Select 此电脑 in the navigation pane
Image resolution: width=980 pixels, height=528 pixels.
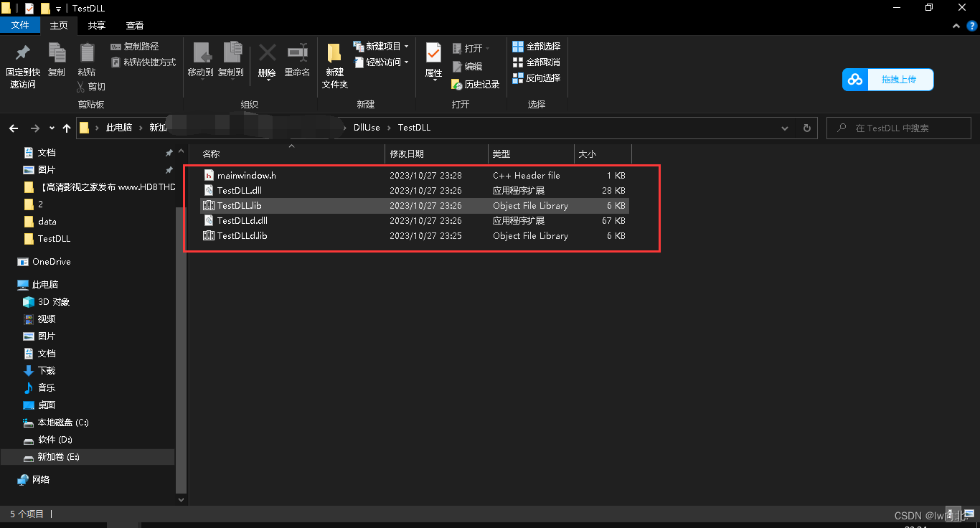tap(45, 285)
